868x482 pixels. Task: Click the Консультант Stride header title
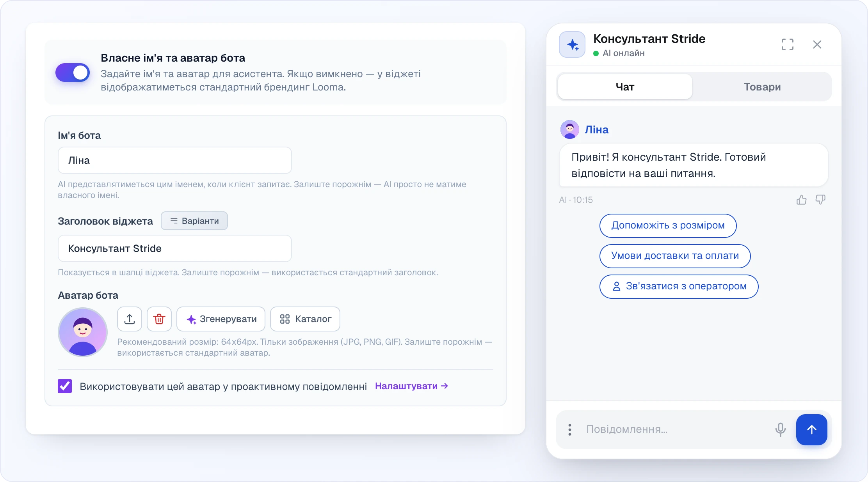[x=649, y=39]
